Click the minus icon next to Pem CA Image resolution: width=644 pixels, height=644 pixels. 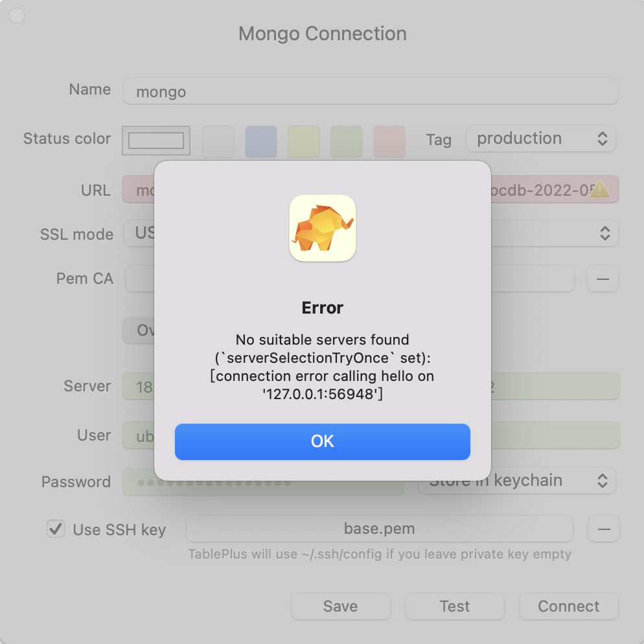coord(602,279)
